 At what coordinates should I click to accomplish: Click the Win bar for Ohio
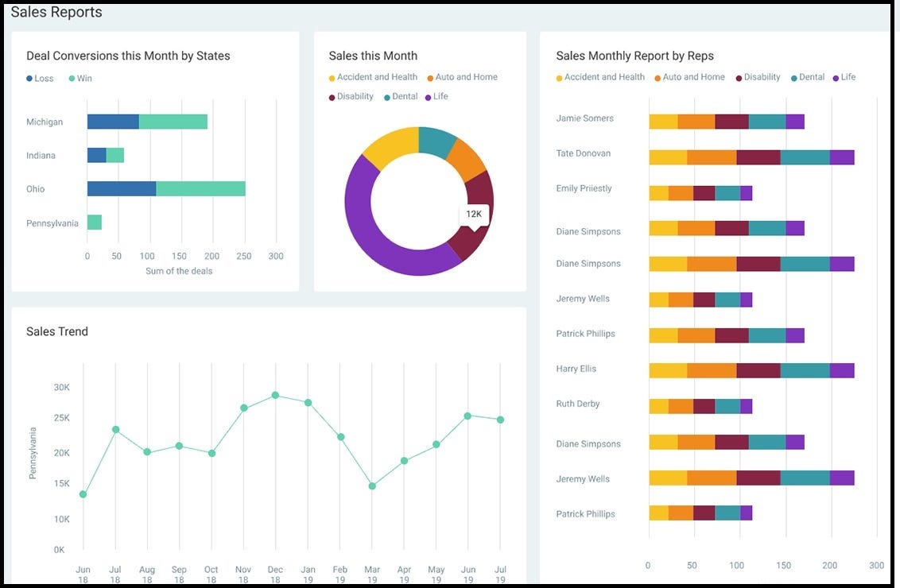(199, 188)
